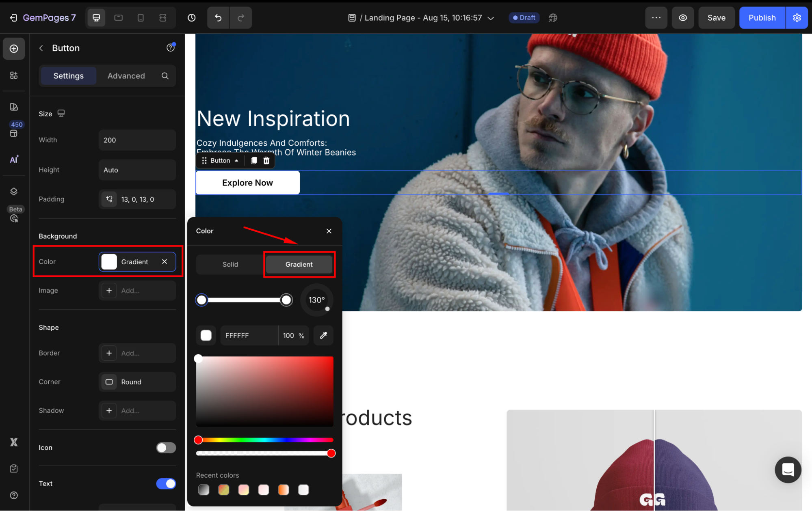Click the Publish button
Screen dimensions: 812x511
click(x=762, y=18)
